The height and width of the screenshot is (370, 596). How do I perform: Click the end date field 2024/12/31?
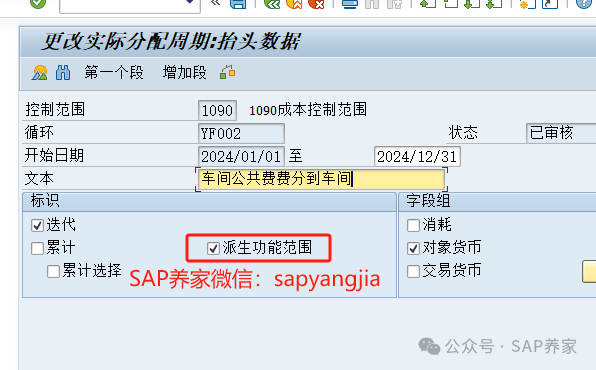pyautogui.click(x=417, y=156)
